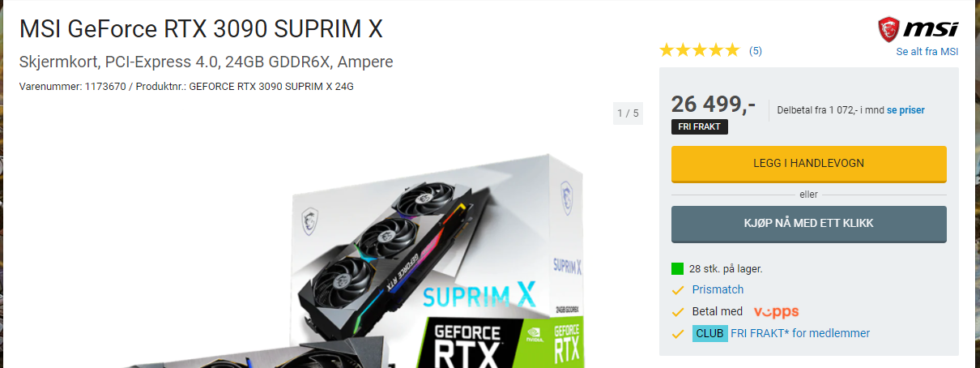
Task: Click the MSI GeForce RTX 3090 product title
Action: pyautogui.click(x=201, y=29)
